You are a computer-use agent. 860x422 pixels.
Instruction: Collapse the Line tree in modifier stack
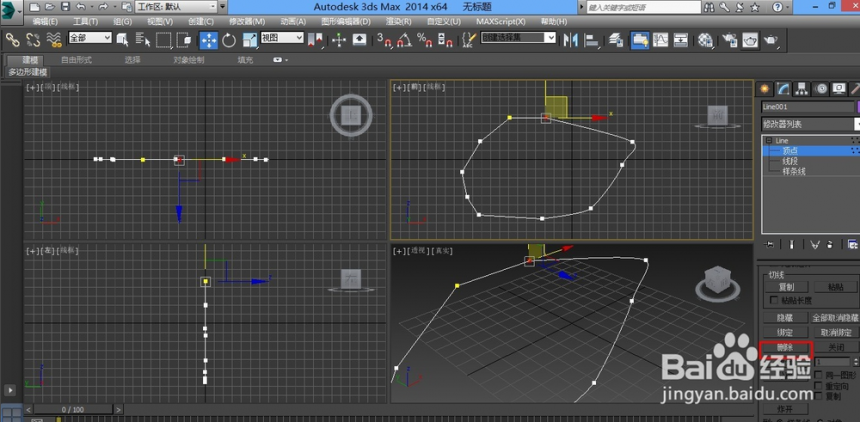(x=768, y=141)
